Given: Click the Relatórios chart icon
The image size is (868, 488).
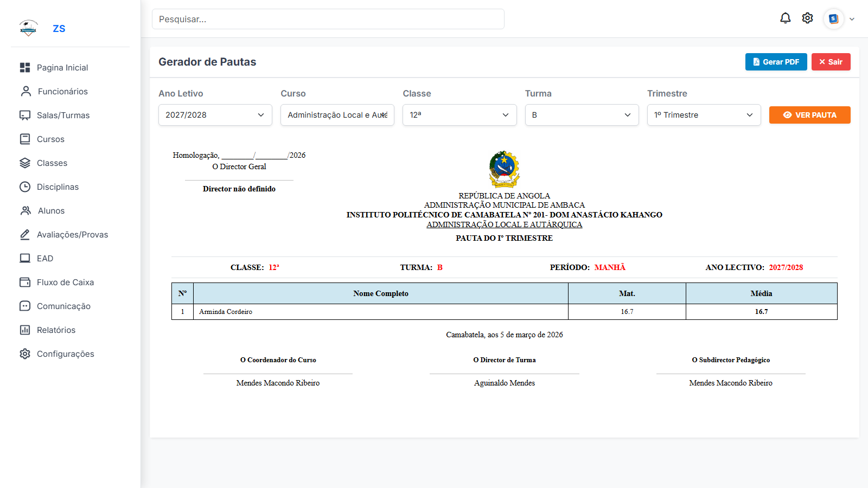Looking at the screenshot, I should (x=25, y=330).
